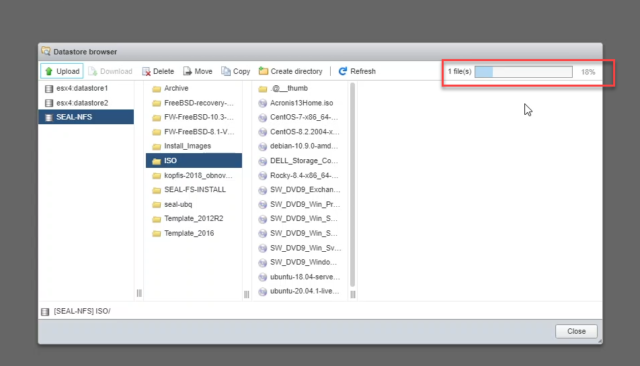Click the upload progress bar
This screenshot has height=366, width=640.
[524, 72]
